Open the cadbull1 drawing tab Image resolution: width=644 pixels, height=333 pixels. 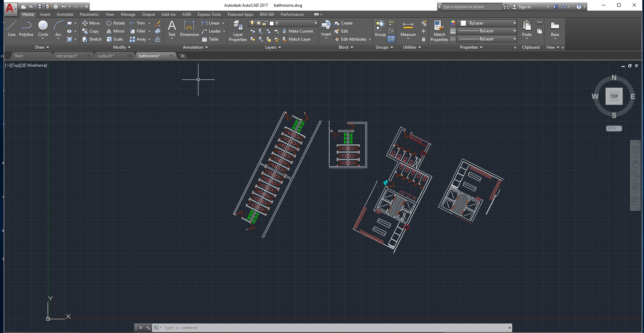pos(106,56)
